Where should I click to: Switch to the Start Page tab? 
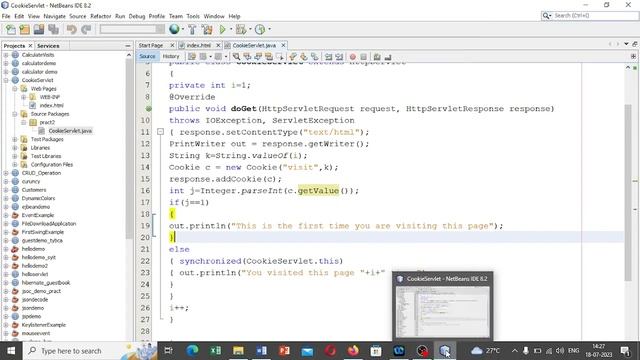click(151, 45)
